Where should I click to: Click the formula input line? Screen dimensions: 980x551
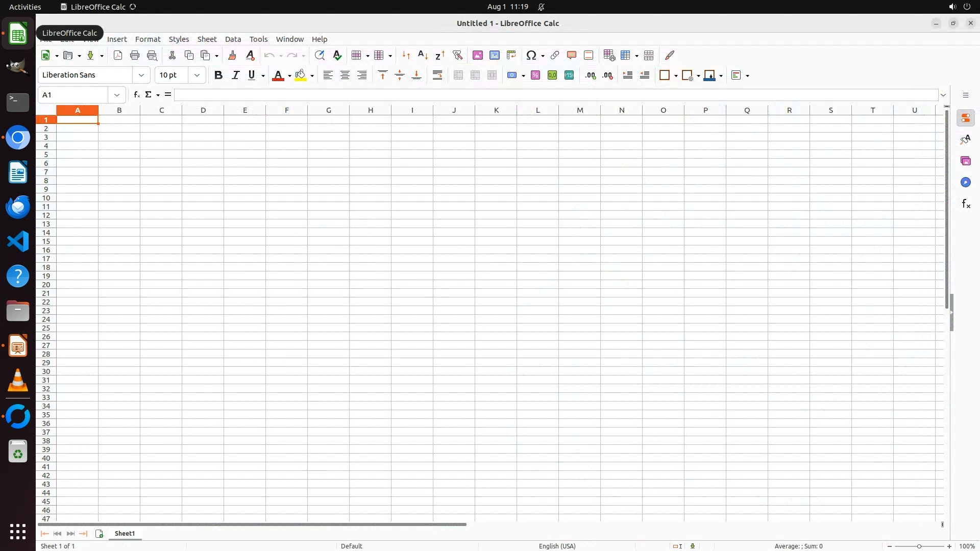555,95
